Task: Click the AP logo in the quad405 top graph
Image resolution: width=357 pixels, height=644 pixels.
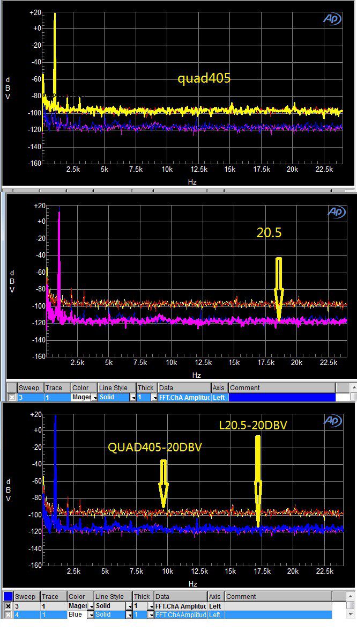Action: click(332, 18)
